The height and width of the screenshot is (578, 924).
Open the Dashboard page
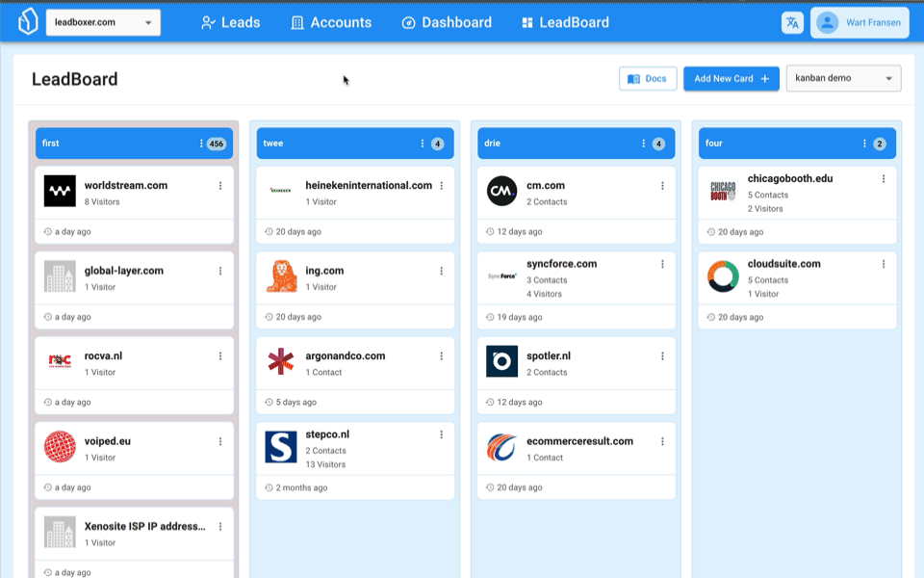tap(447, 22)
